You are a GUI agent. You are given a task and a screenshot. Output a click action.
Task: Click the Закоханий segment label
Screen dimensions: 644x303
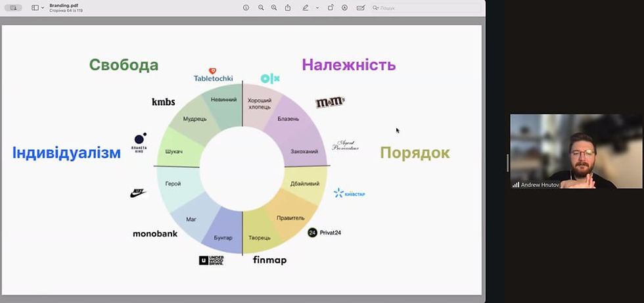[x=304, y=151]
